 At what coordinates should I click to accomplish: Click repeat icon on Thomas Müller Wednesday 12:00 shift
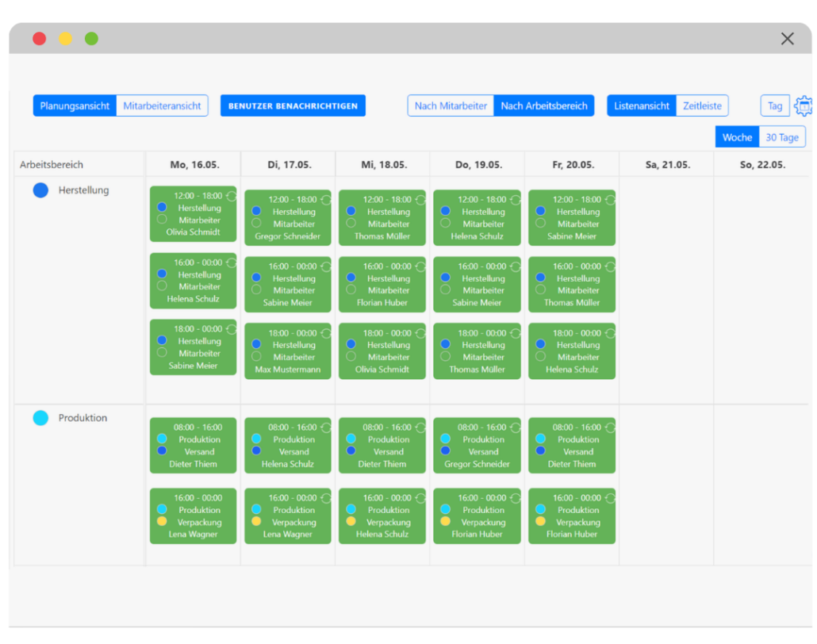point(421,200)
